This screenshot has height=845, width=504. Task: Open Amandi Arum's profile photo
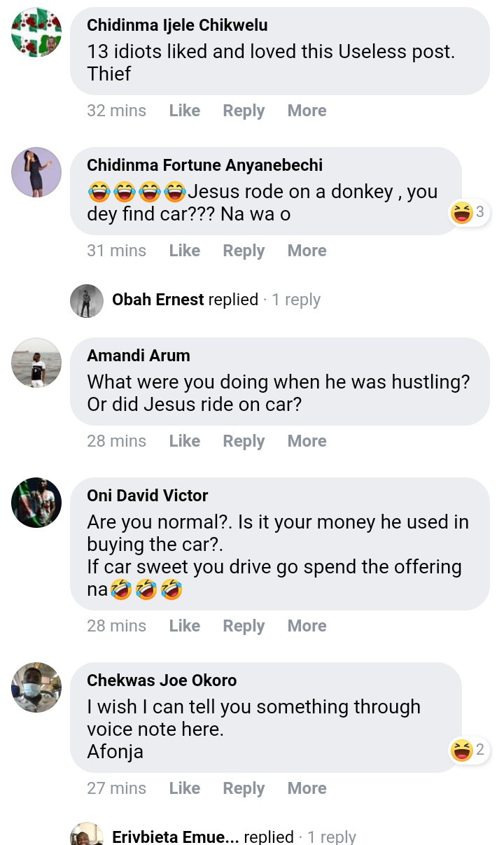click(36, 363)
